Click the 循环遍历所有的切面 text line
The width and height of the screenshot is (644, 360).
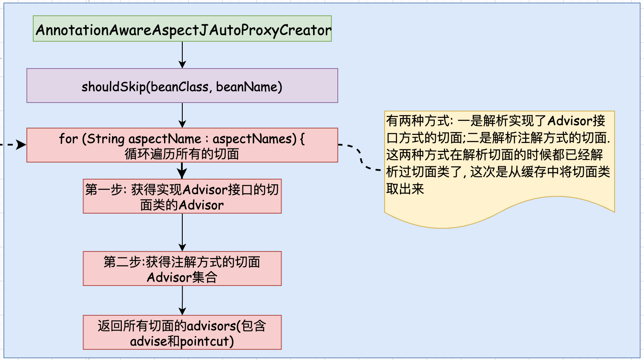click(182, 154)
